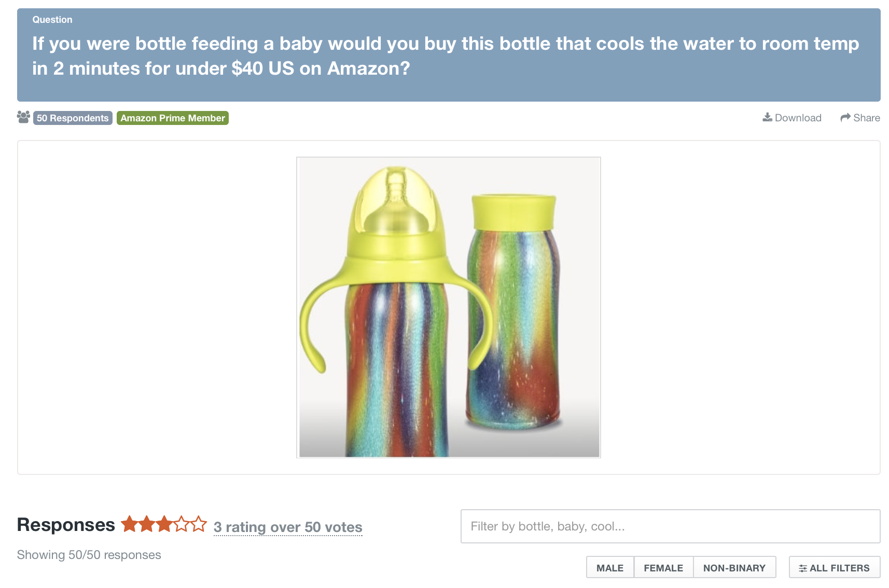Click the fifth empty rating star
Viewport: 889px width, 588px height.
pyautogui.click(x=199, y=524)
